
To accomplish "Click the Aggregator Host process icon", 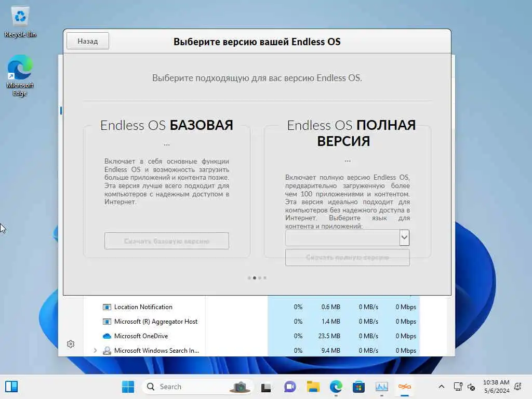I will 107,322.
